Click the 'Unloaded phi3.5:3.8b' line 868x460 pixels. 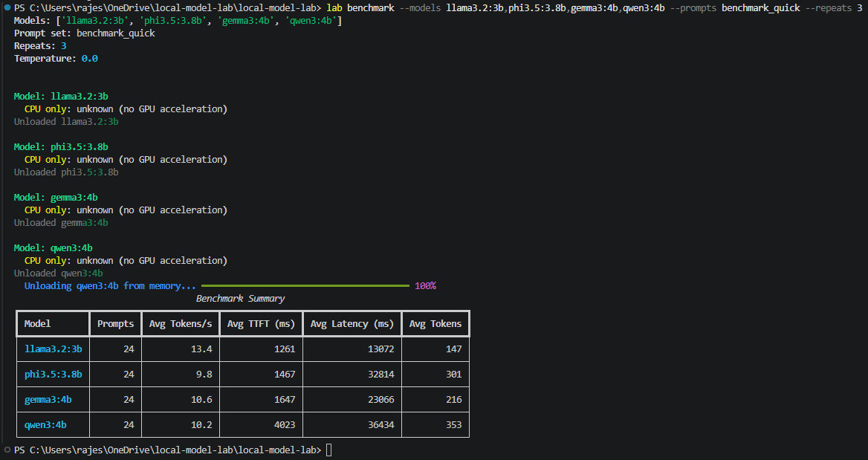66,172
